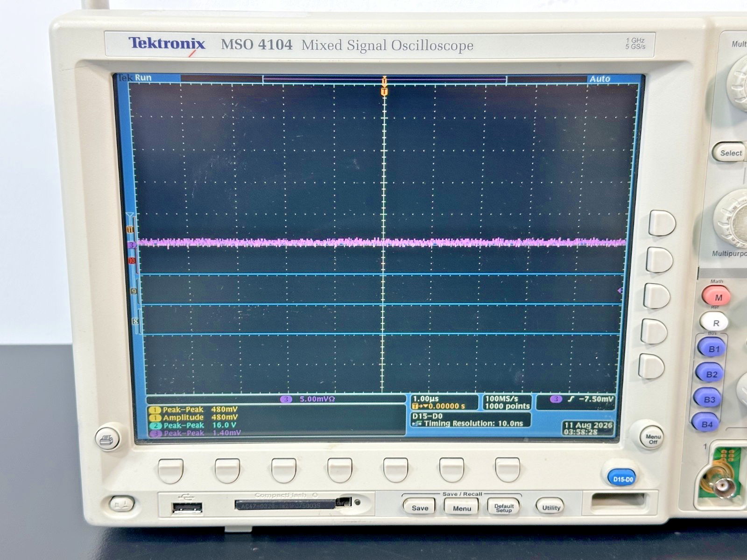Image resolution: width=747 pixels, height=560 pixels.
Task: Push the white Ref R button
Action: (x=714, y=322)
